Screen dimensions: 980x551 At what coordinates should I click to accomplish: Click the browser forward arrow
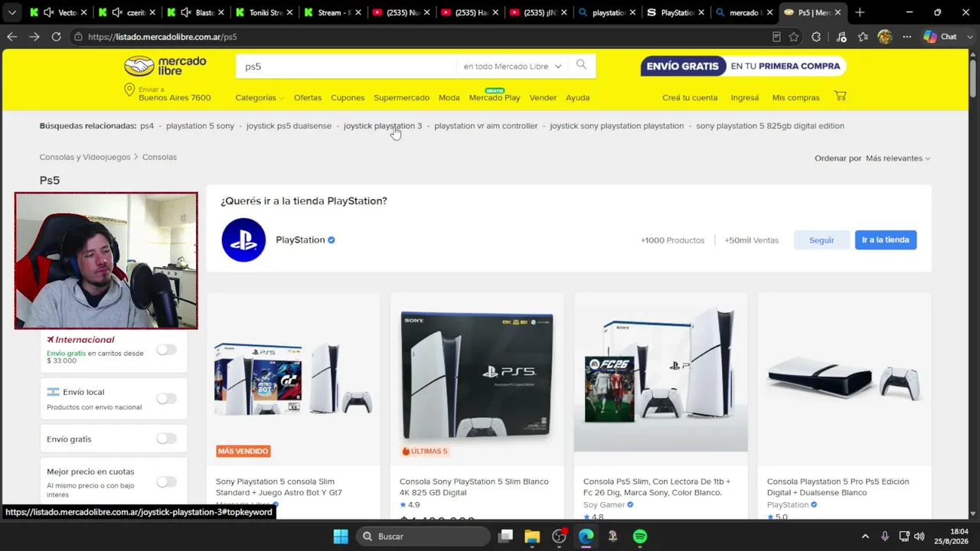pos(34,37)
